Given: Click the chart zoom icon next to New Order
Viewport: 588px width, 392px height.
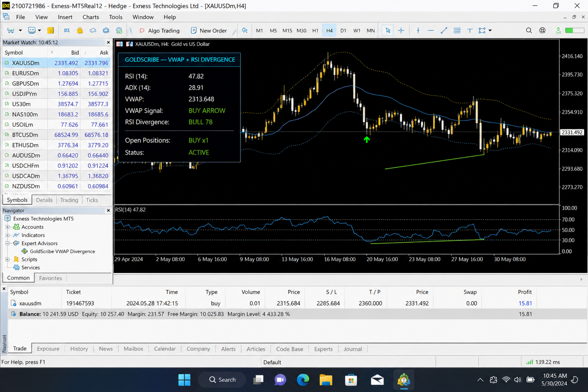Looking at the screenshot, I should (245, 31).
